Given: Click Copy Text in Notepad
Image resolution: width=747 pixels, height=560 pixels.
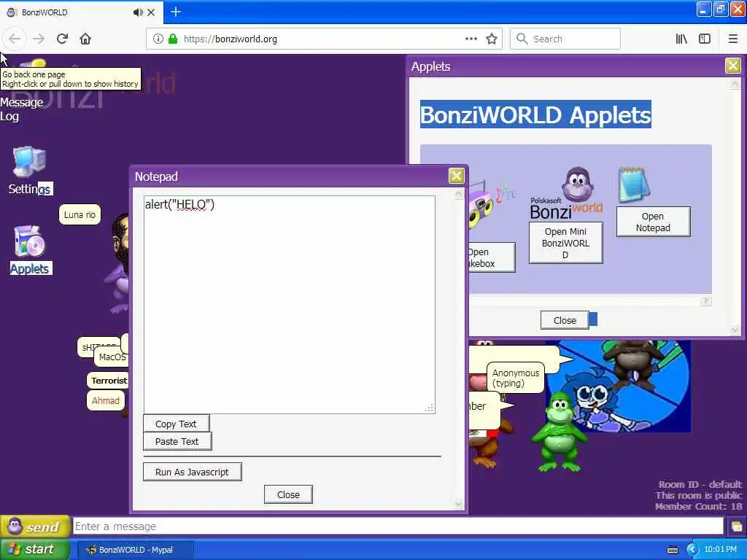Looking at the screenshot, I should pos(177,424).
